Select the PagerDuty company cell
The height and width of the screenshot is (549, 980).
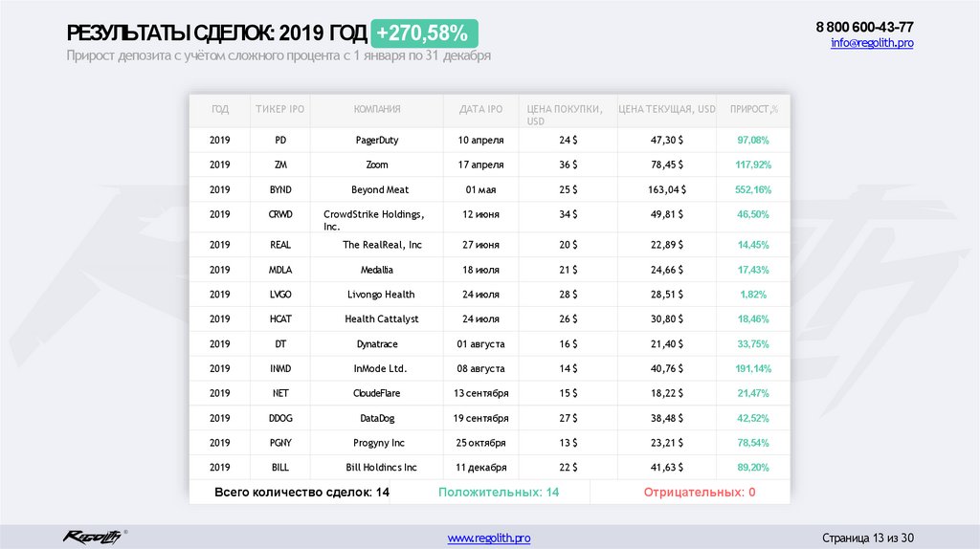(376, 140)
